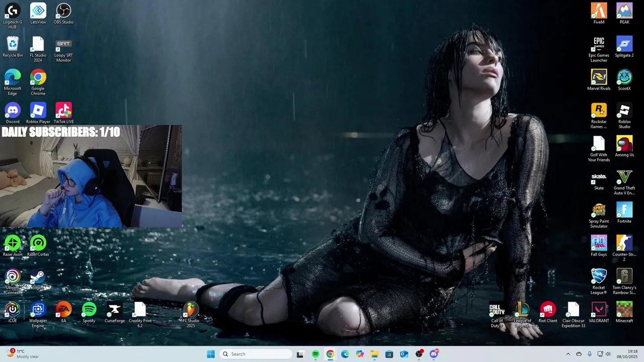Open File Explorer from the taskbar
This screenshot has height=362, width=644.
[x=374, y=354]
